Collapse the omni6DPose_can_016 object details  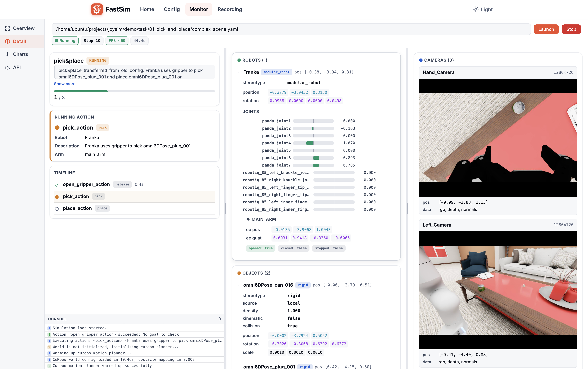(238, 285)
